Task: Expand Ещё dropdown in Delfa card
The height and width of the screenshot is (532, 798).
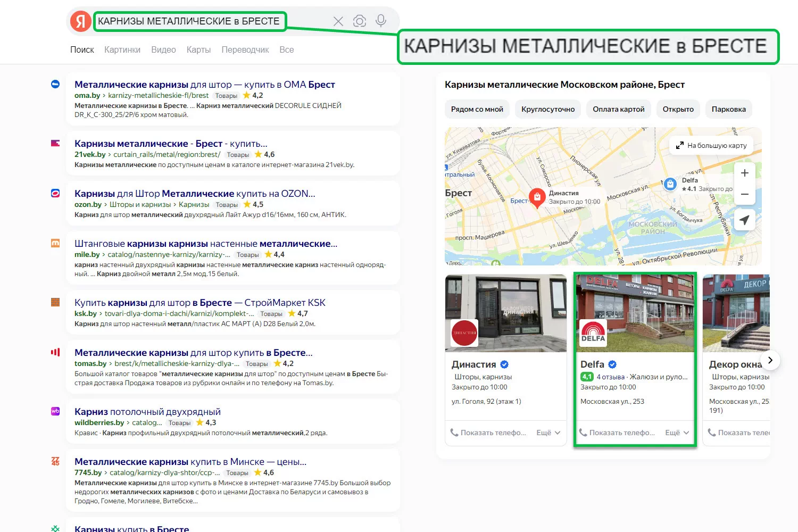Action: click(x=677, y=433)
